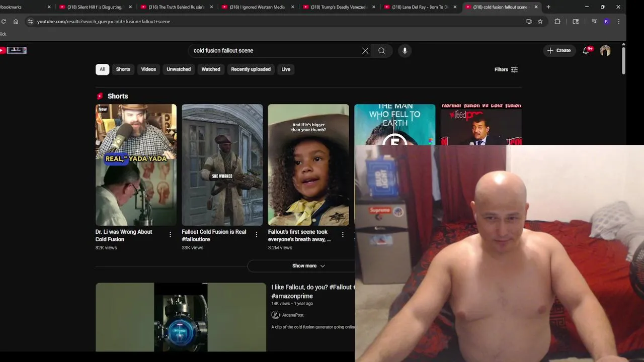
Task: Play 'The Man Who Fell to Earth' short thumbnail
Action: pos(394,125)
